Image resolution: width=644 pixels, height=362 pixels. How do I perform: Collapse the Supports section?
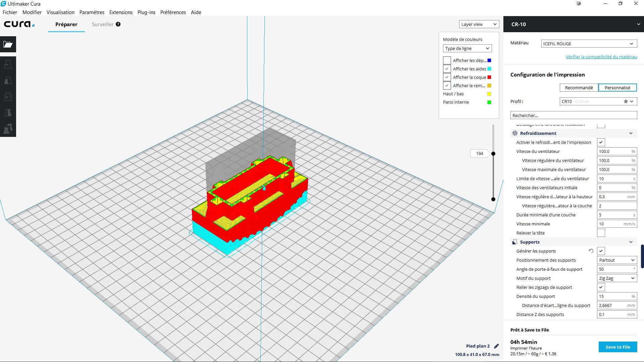[631, 242]
